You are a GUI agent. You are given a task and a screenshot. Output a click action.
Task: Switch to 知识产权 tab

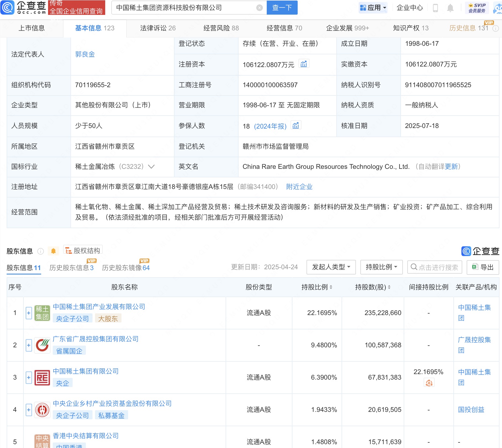click(x=411, y=28)
